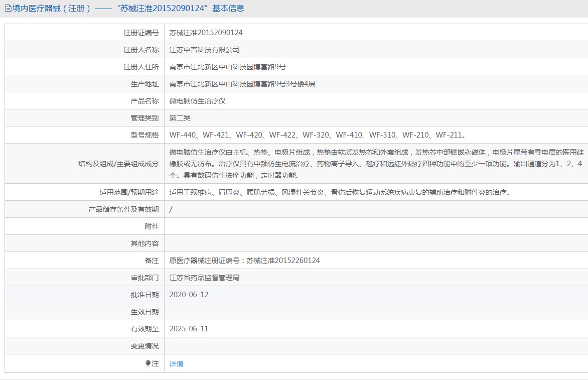Click the 型号规格 label

tap(145, 135)
